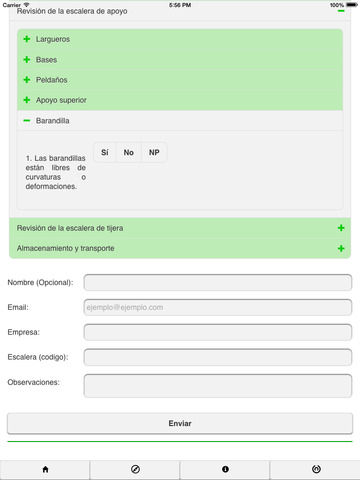This screenshot has height=480, width=360.
Task: Open the compass icon tab
Action: pyautogui.click(x=135, y=469)
